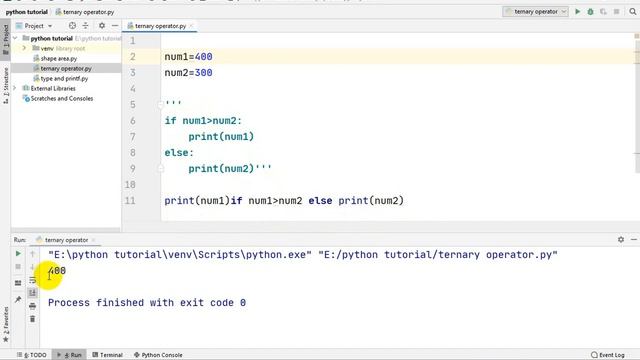Open the Run tool window tab
The width and height of the screenshot is (640, 360).
pyautogui.click(x=69, y=355)
